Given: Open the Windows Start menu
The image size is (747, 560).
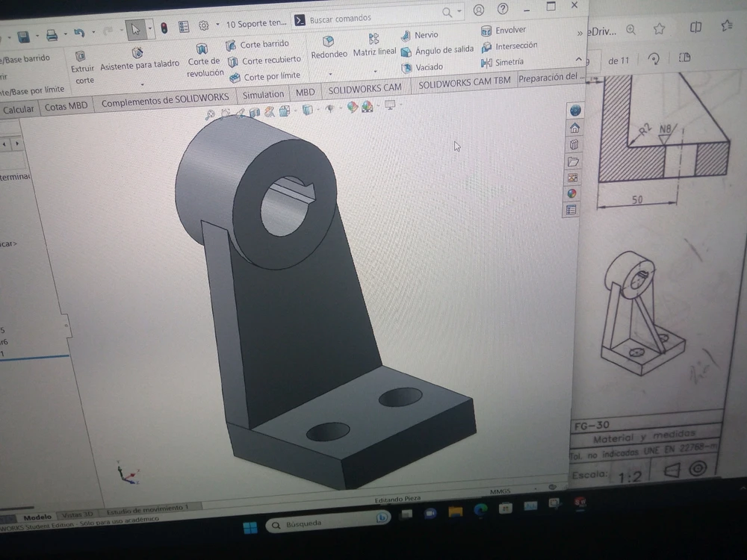Looking at the screenshot, I should tap(250, 527).
